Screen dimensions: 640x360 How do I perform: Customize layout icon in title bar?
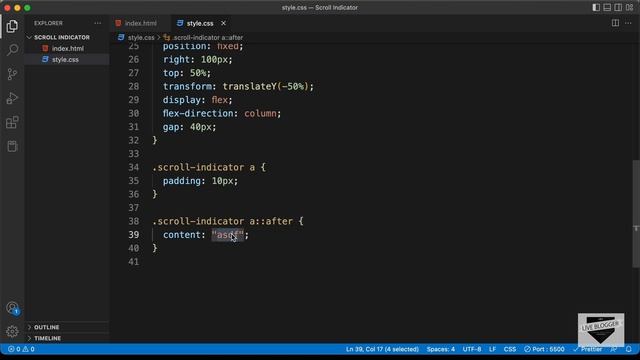coord(629,7)
